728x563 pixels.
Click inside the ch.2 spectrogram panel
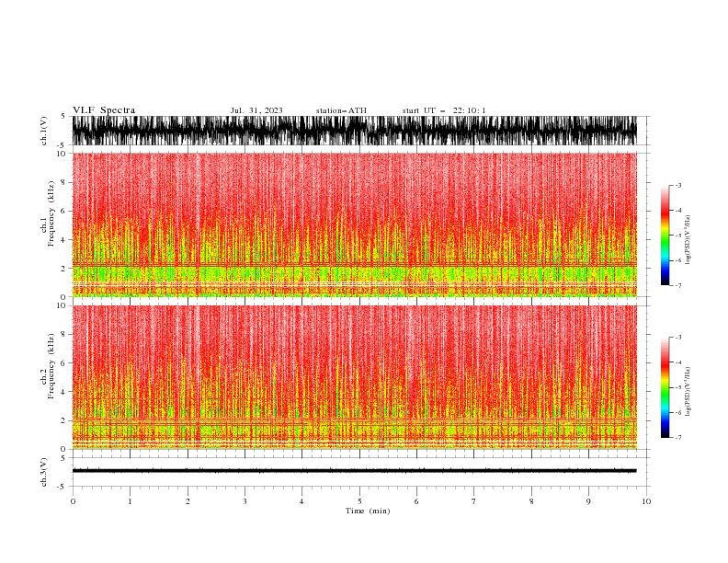click(355, 377)
